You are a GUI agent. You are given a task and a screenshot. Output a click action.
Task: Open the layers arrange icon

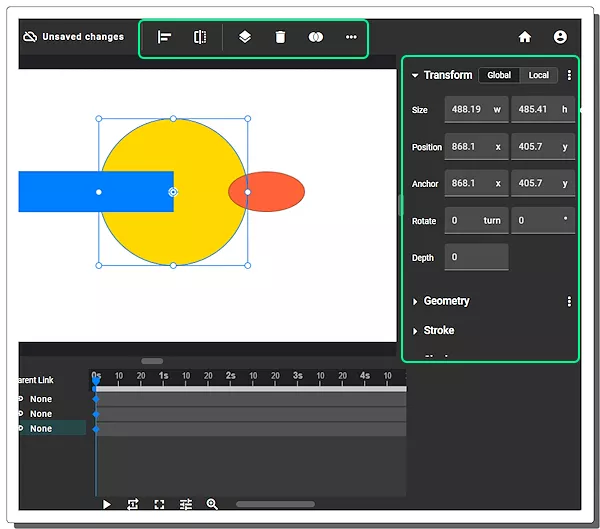tap(245, 37)
